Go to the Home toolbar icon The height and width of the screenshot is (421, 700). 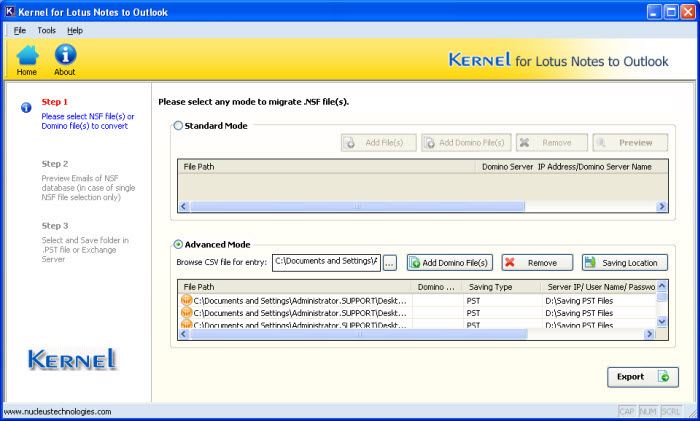pyautogui.click(x=27, y=60)
